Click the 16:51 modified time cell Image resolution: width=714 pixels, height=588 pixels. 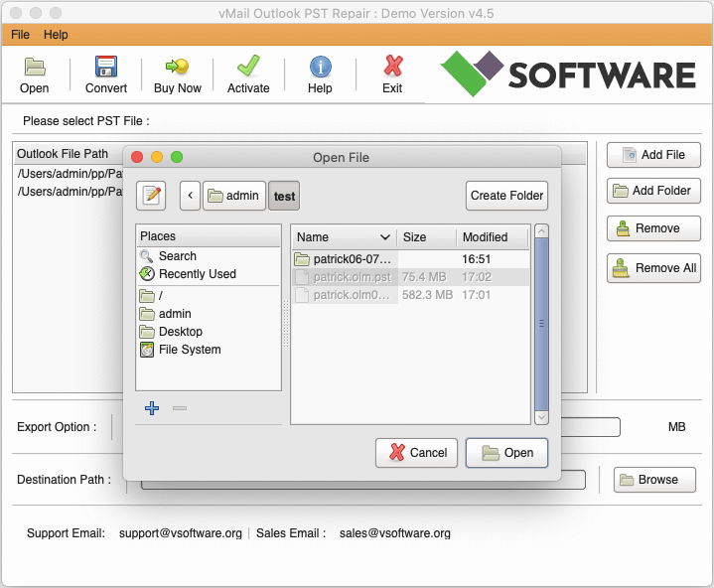tap(477, 259)
